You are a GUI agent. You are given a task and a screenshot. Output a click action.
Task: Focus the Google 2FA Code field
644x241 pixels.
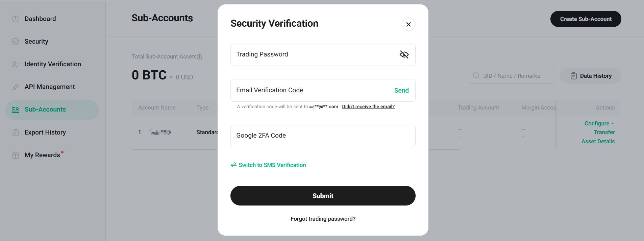pyautogui.click(x=323, y=136)
